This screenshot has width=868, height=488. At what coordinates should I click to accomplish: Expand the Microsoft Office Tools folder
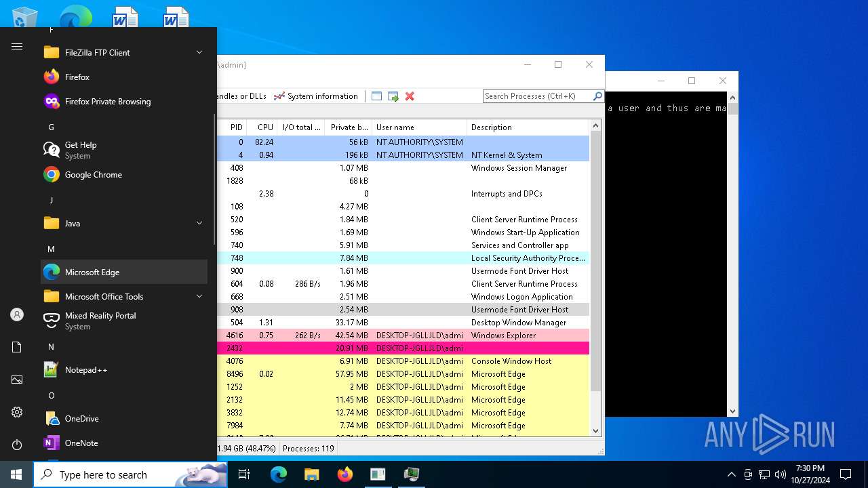[124, 297]
